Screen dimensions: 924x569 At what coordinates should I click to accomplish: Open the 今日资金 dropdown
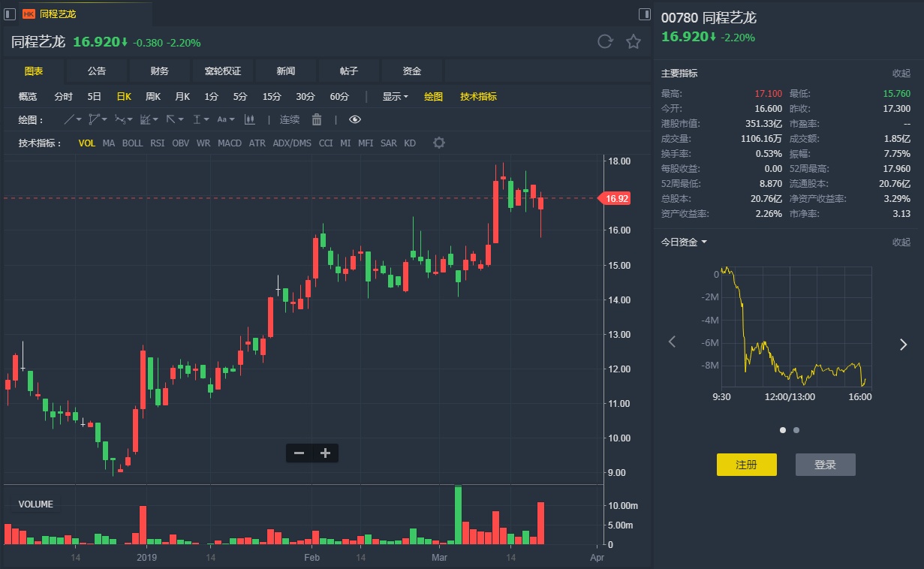click(684, 242)
